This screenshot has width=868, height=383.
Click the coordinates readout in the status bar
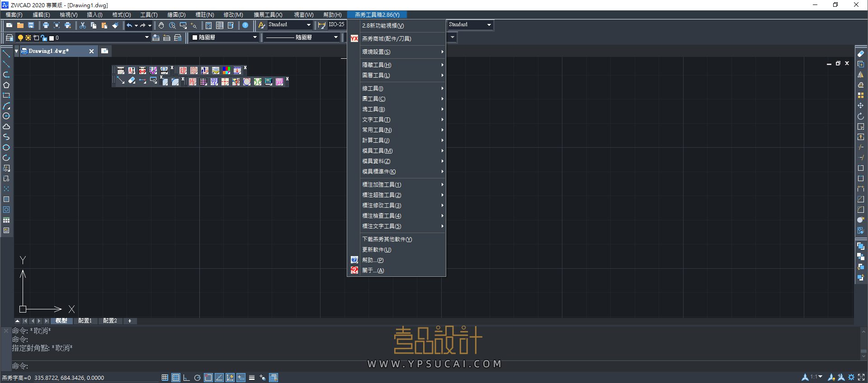coord(69,378)
